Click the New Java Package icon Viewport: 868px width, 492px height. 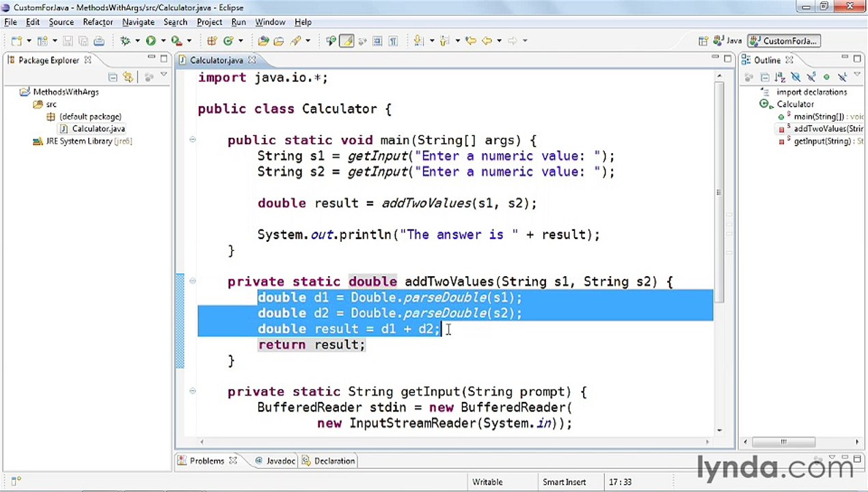click(211, 41)
